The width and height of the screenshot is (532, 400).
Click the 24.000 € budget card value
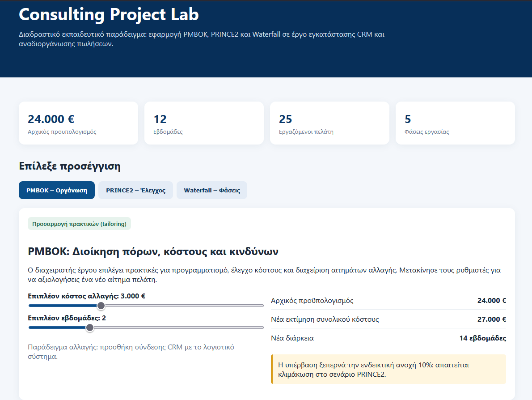[51, 119]
